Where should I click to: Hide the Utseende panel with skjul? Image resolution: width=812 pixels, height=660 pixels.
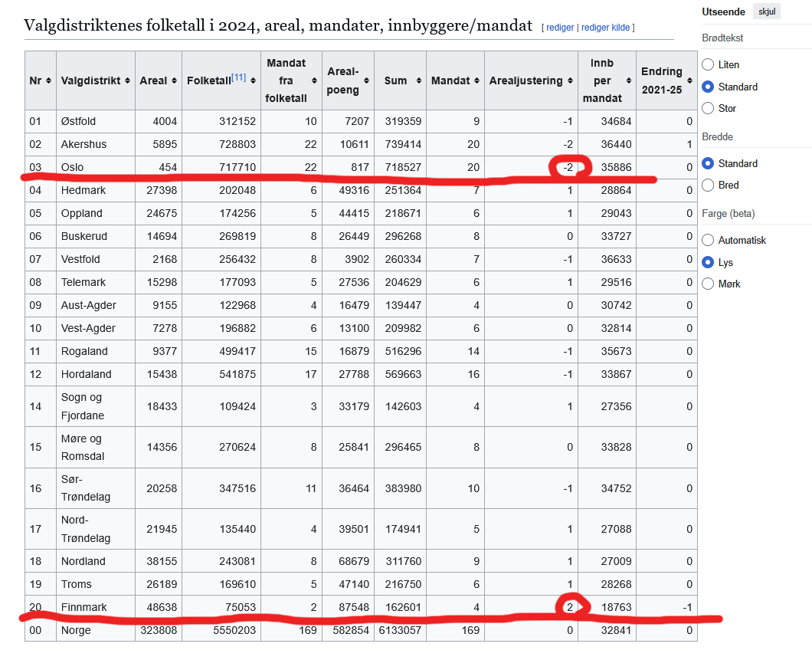tap(766, 12)
